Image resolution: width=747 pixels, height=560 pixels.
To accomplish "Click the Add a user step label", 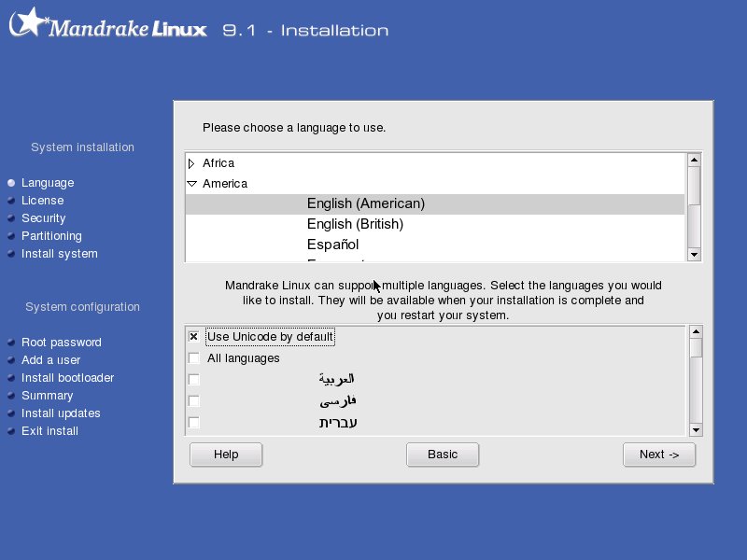I will tap(51, 360).
